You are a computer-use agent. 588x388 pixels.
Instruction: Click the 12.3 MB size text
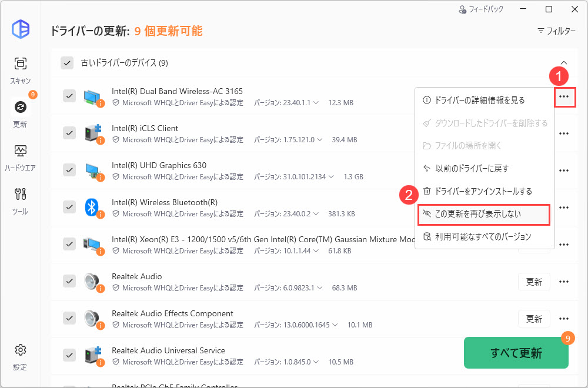coord(341,103)
